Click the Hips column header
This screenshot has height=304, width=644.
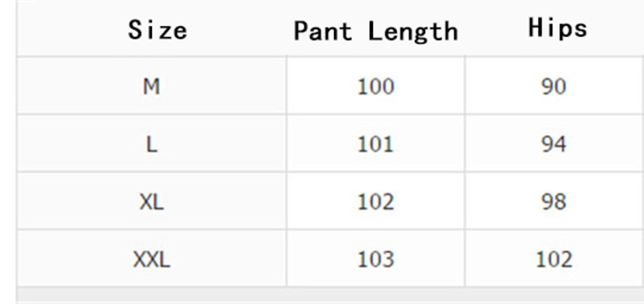pos(557,28)
